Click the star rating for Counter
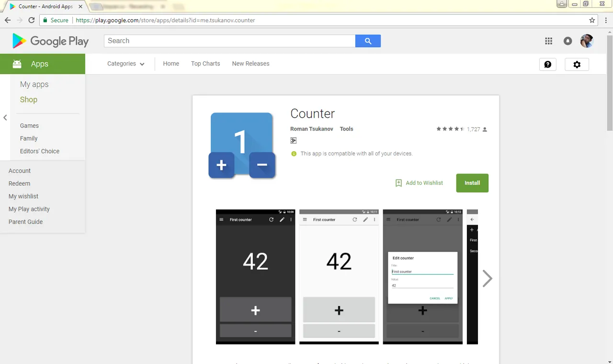 450,129
